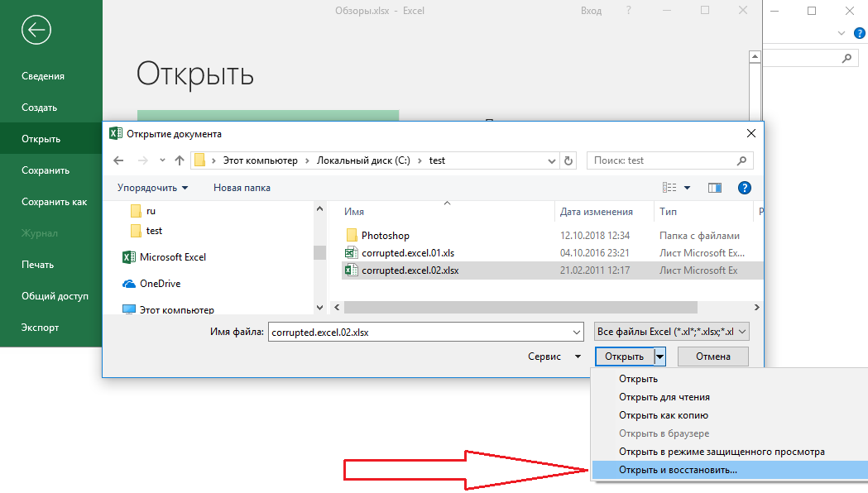
Task: Go forward in the file dialog navigation
Action: pos(143,160)
